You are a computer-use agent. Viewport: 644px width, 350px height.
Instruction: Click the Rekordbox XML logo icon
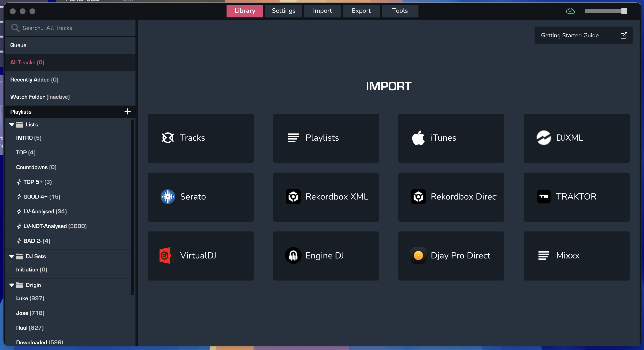[293, 197]
